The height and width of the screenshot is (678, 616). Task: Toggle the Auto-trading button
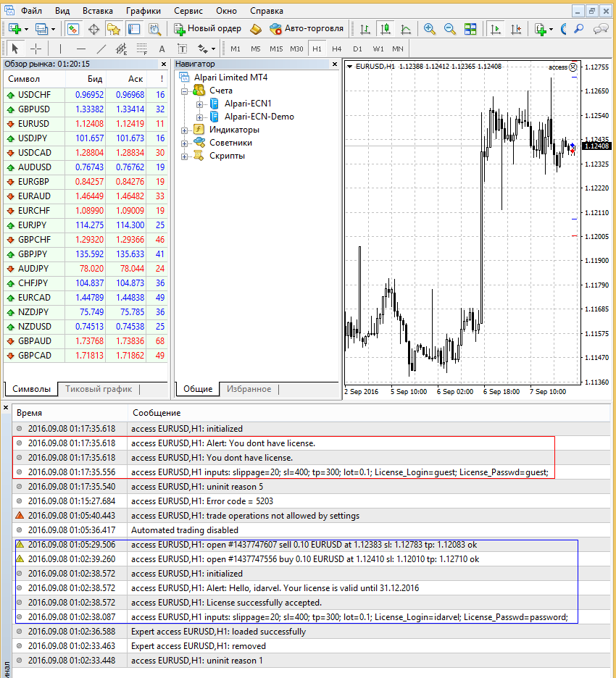[x=307, y=29]
